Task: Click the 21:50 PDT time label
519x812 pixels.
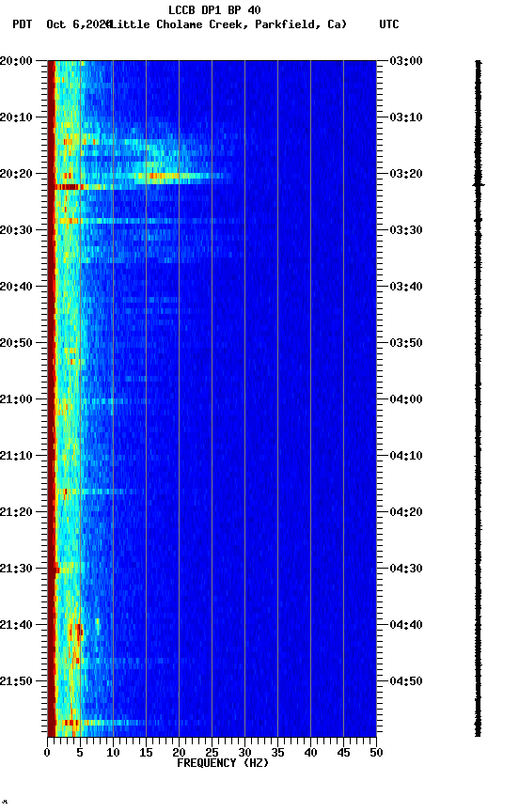Action: (16, 681)
